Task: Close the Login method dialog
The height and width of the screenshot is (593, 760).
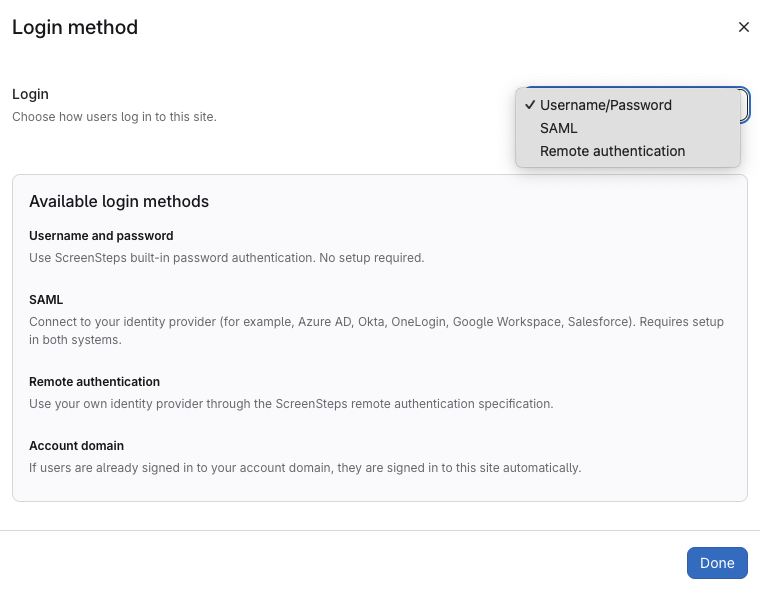Action: (743, 27)
